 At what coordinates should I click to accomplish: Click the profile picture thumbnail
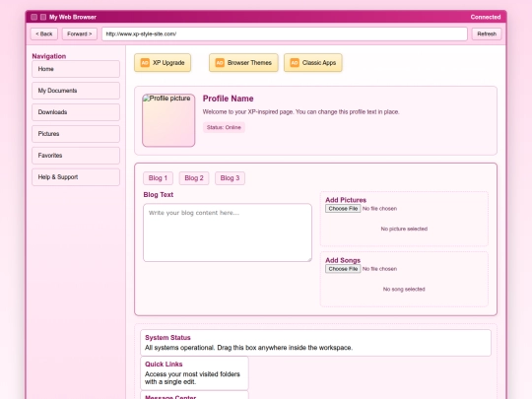click(168, 120)
